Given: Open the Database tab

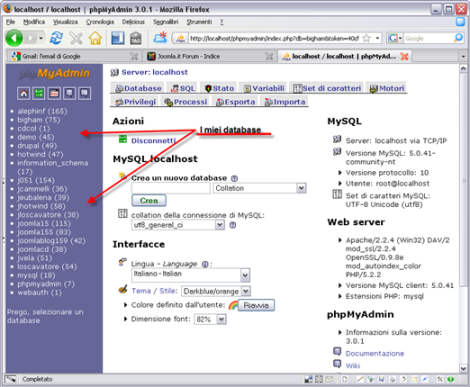Looking at the screenshot, I should click(x=138, y=88).
